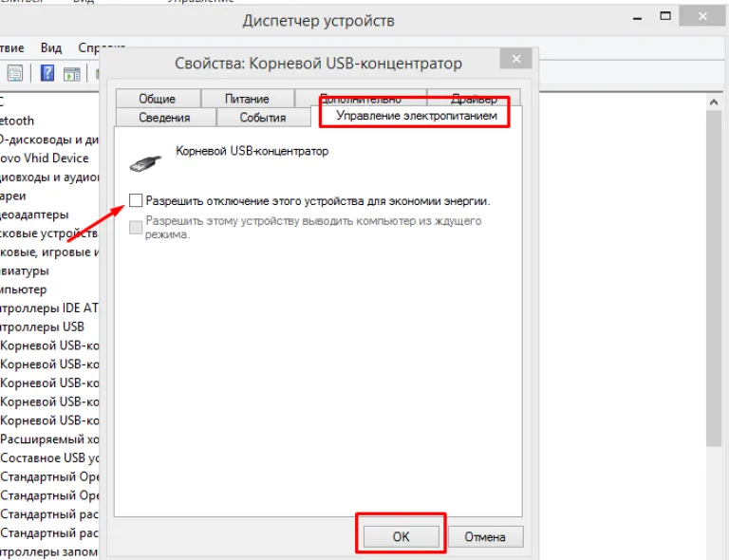Click the scrollbar up arrow
Screen dimensions: 729x560
714,102
